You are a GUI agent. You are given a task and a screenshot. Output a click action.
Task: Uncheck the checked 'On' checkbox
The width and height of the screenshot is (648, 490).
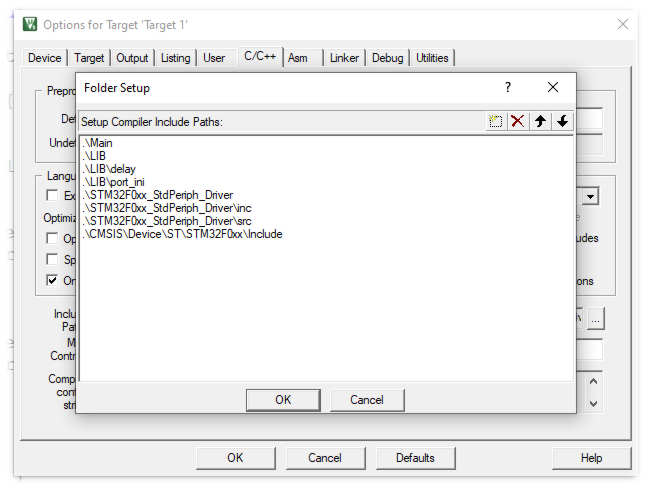52,280
